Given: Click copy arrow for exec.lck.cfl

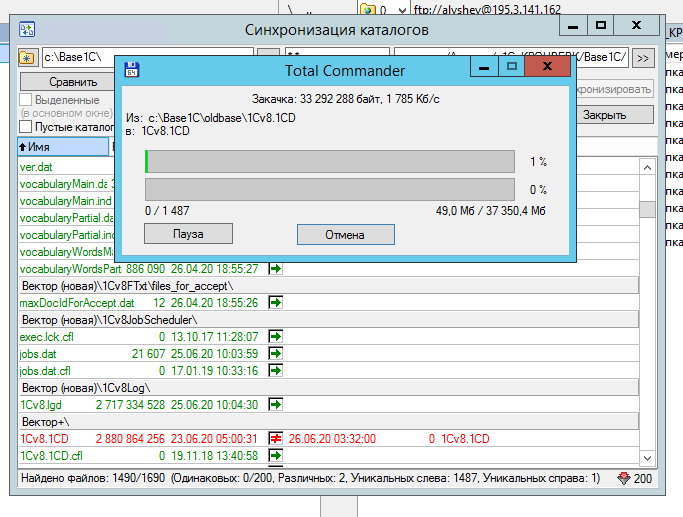Looking at the screenshot, I should click(x=275, y=337).
